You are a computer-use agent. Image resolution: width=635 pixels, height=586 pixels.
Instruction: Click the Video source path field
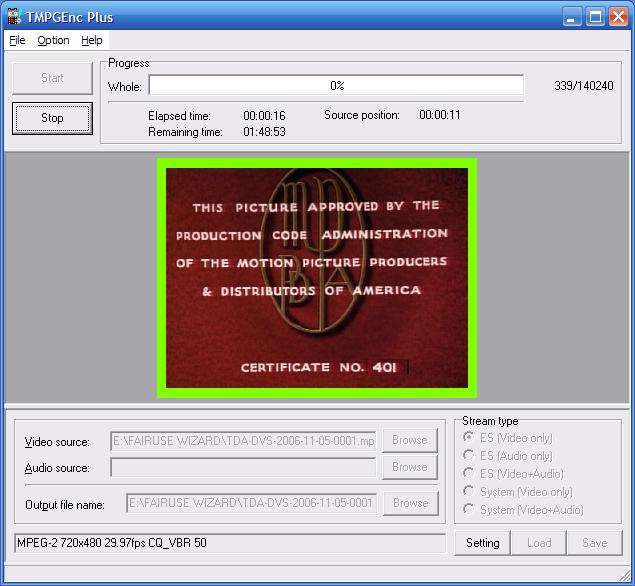(x=243, y=441)
